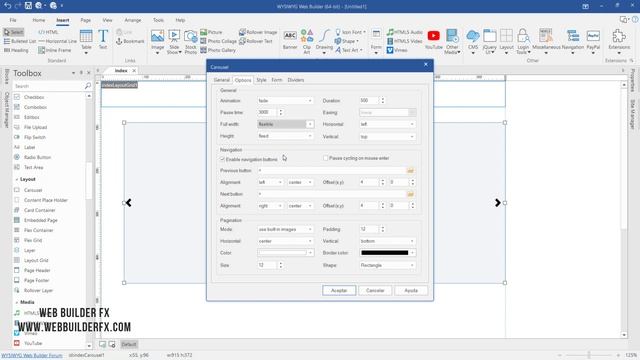This screenshot has height=360, width=640.
Task: Toggle Enable navigation buttons checkbox
Action: (x=222, y=159)
